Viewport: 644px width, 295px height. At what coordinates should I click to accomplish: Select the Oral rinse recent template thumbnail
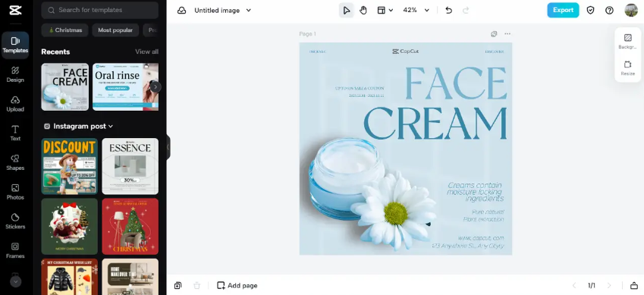coord(125,86)
